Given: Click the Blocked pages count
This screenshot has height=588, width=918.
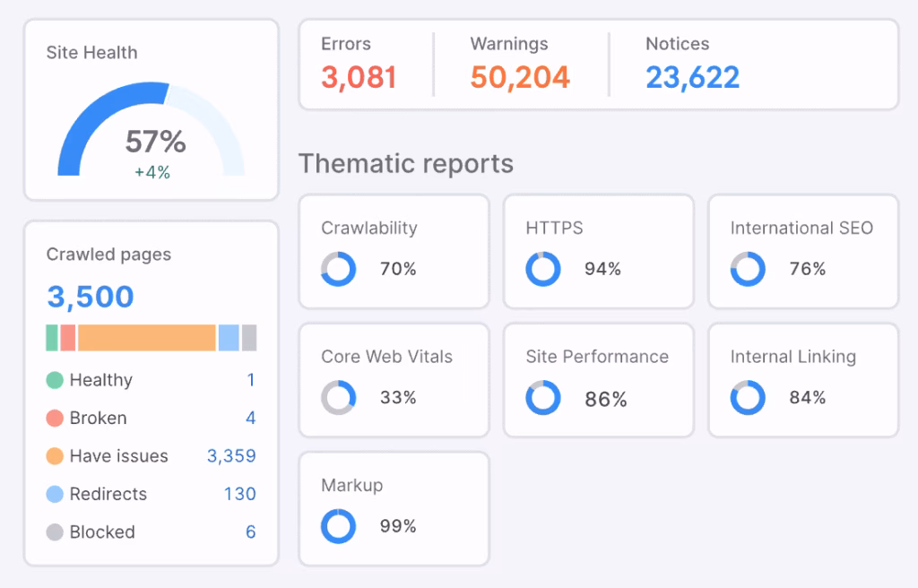Looking at the screenshot, I should pyautogui.click(x=251, y=532).
